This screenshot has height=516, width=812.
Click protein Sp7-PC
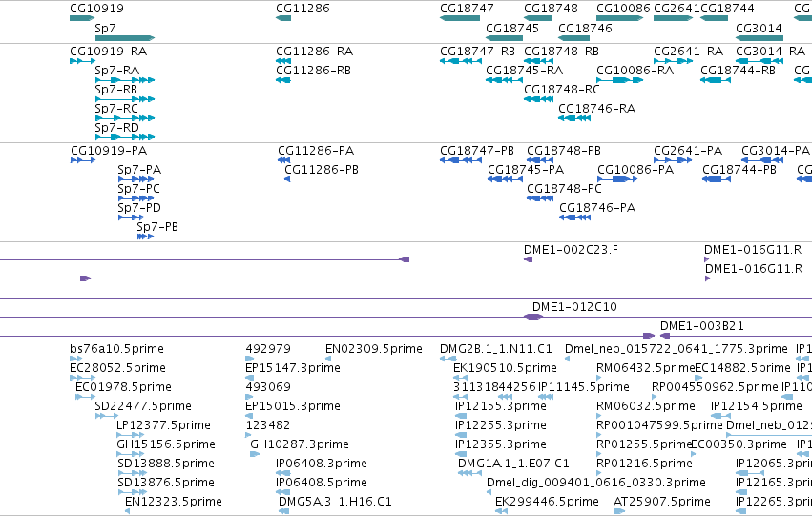click(138, 189)
